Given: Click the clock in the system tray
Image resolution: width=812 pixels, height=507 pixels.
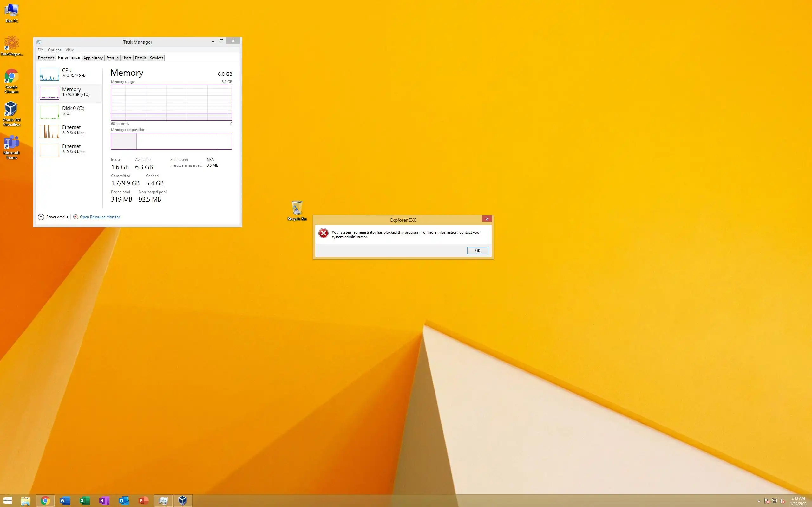Looking at the screenshot, I should click(798, 501).
